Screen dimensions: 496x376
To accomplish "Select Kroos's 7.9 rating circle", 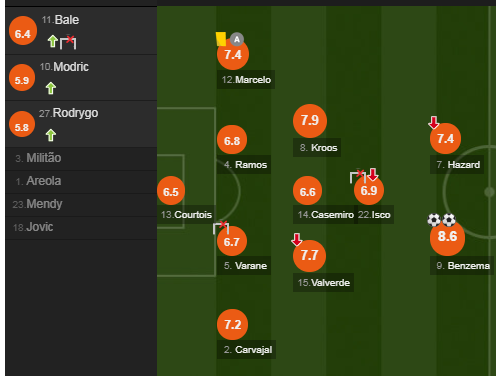I will pyautogui.click(x=310, y=121).
